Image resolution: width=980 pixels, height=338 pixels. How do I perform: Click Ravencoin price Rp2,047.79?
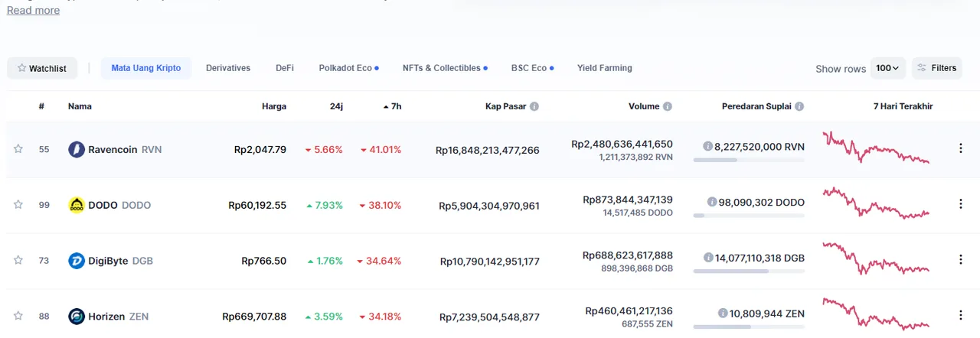(260, 150)
